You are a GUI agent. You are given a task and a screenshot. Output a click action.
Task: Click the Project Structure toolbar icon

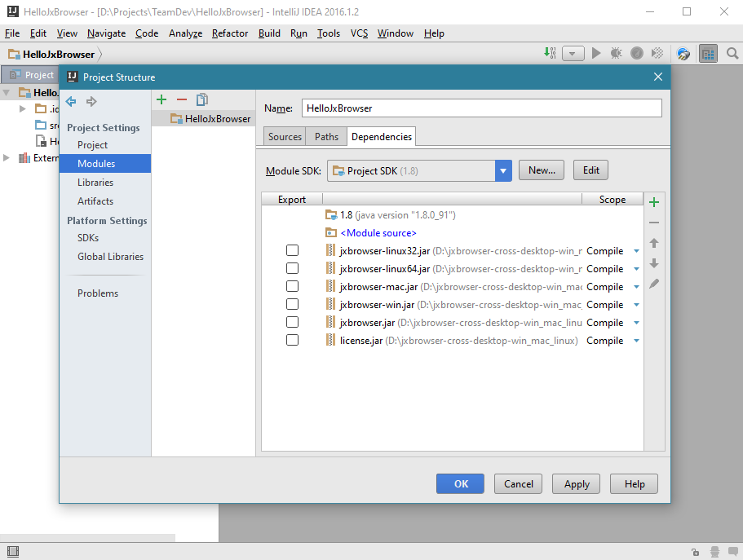708,54
